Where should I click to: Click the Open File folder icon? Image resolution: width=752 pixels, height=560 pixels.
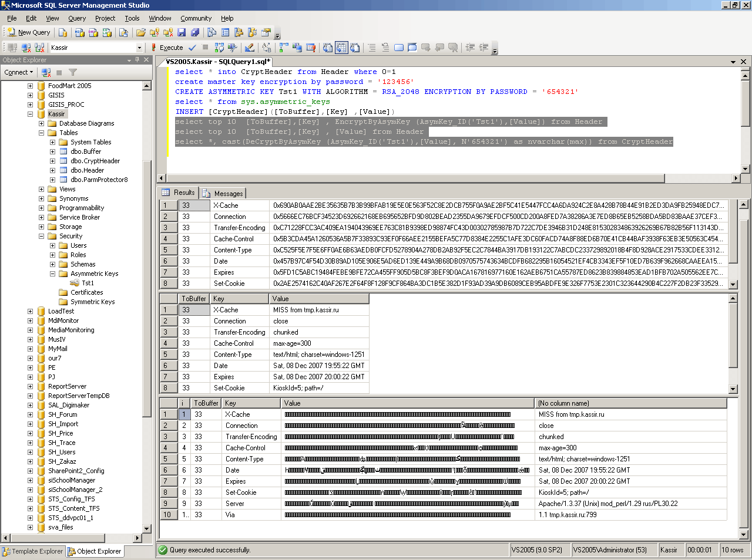tap(141, 32)
